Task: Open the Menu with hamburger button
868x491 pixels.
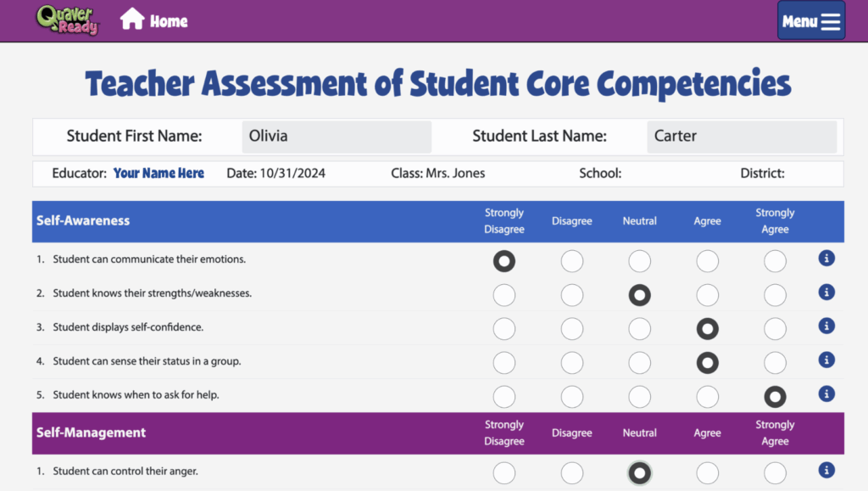Action: pos(810,20)
